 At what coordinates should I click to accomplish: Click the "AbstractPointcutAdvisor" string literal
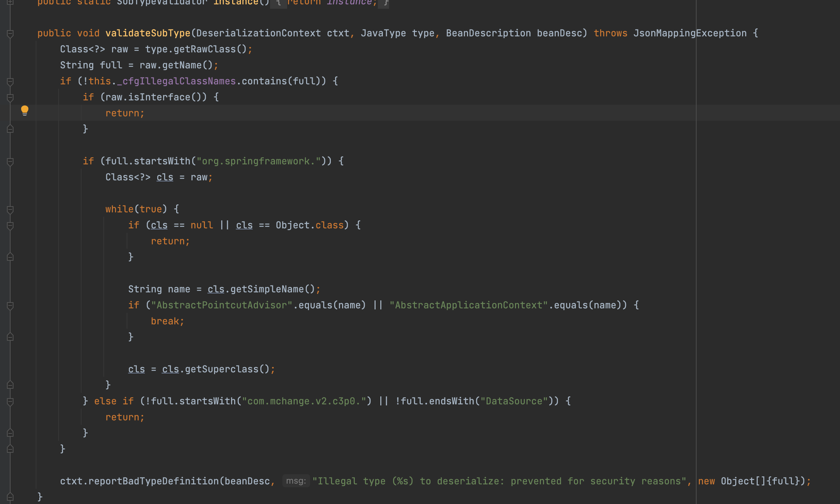[x=222, y=305]
